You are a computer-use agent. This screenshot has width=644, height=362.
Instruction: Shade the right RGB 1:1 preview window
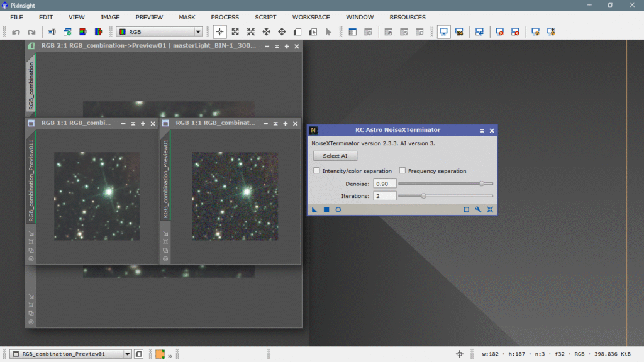275,124
